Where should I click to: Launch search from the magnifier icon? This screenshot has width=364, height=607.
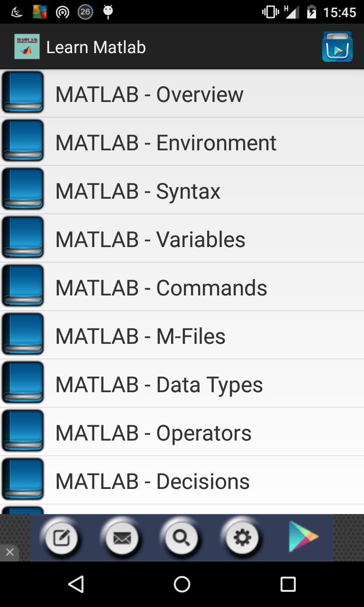point(182,537)
